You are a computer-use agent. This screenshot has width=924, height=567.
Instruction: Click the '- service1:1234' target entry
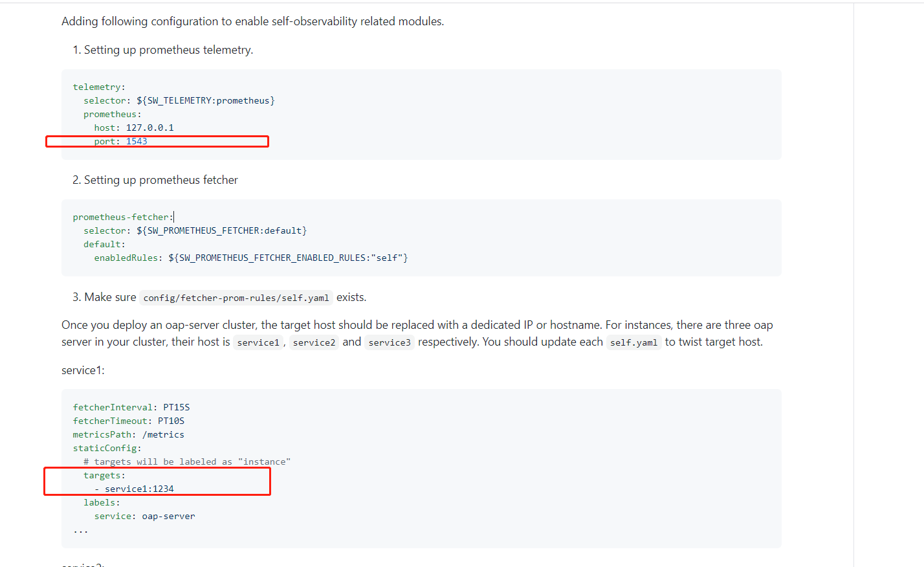(134, 489)
